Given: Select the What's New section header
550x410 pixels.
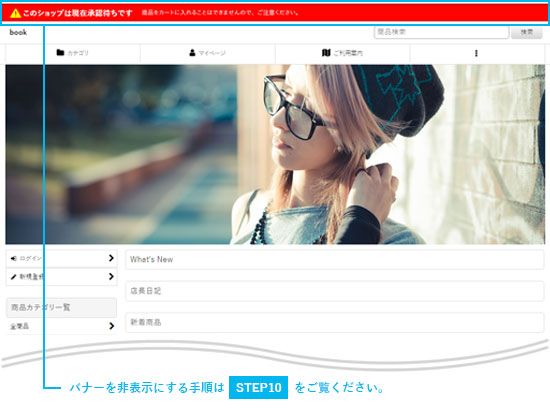Looking at the screenshot, I should point(335,260).
